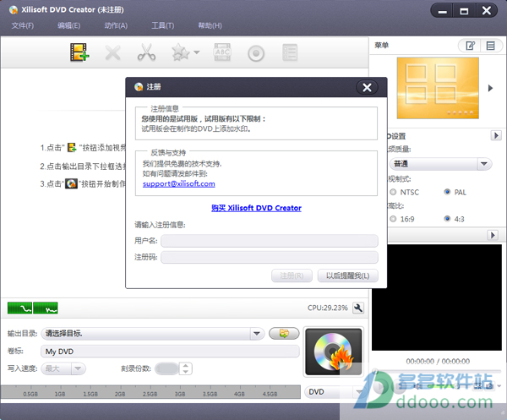Screen dimensions: 507x420
Task: Close the registration dialog
Action: [367, 87]
